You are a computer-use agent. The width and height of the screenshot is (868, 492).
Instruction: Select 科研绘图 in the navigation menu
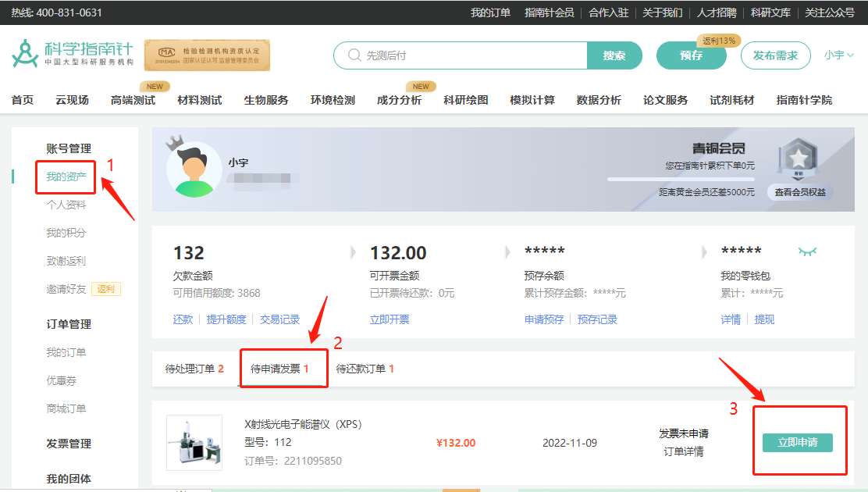click(x=466, y=99)
